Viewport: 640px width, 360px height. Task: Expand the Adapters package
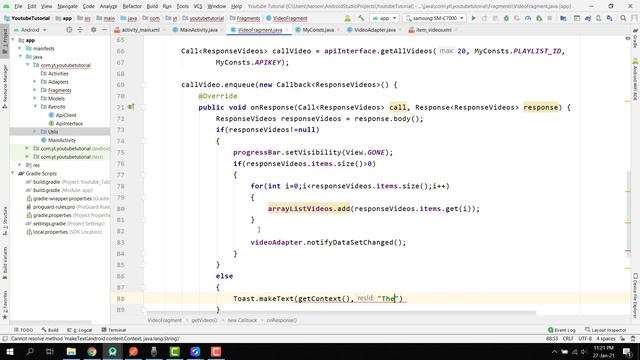click(35, 82)
